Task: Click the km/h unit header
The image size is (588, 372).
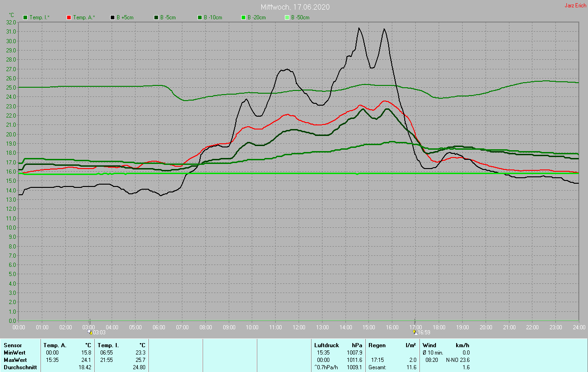Action: pyautogui.click(x=462, y=345)
